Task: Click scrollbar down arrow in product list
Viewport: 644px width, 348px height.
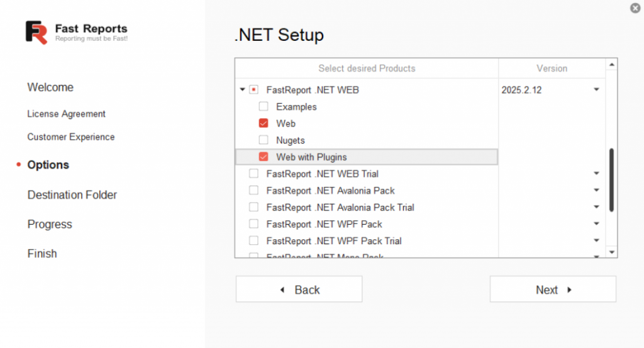Action: click(612, 252)
